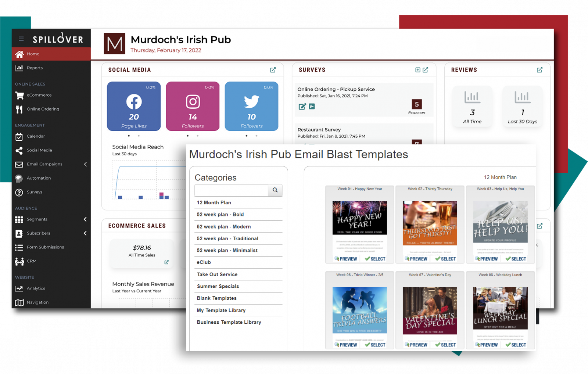Click the Calendar icon in sidebar
The height and width of the screenshot is (374, 588).
[x=19, y=137]
